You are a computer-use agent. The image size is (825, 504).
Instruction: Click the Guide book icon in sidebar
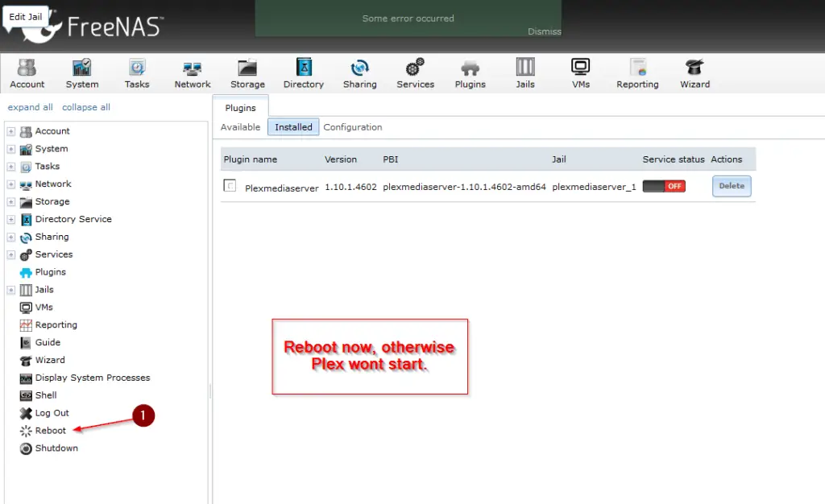click(26, 343)
